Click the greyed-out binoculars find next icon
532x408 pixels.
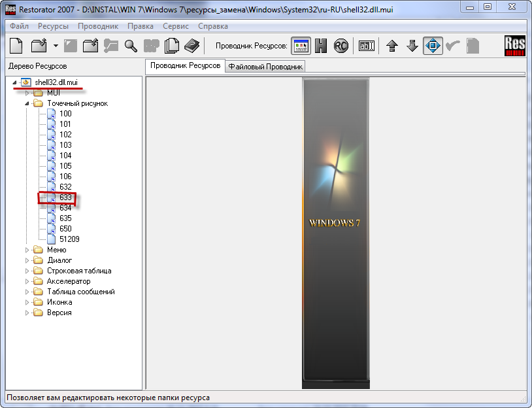pos(152,46)
